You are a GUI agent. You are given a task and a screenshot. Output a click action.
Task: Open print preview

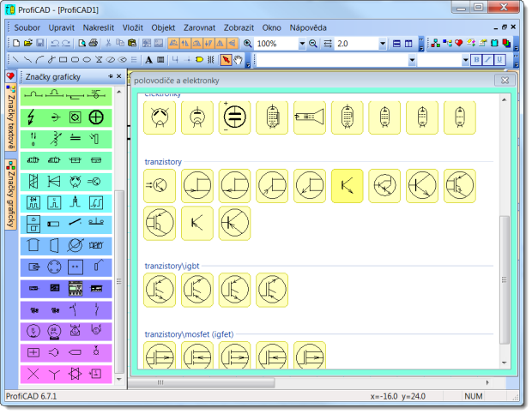(x=82, y=44)
